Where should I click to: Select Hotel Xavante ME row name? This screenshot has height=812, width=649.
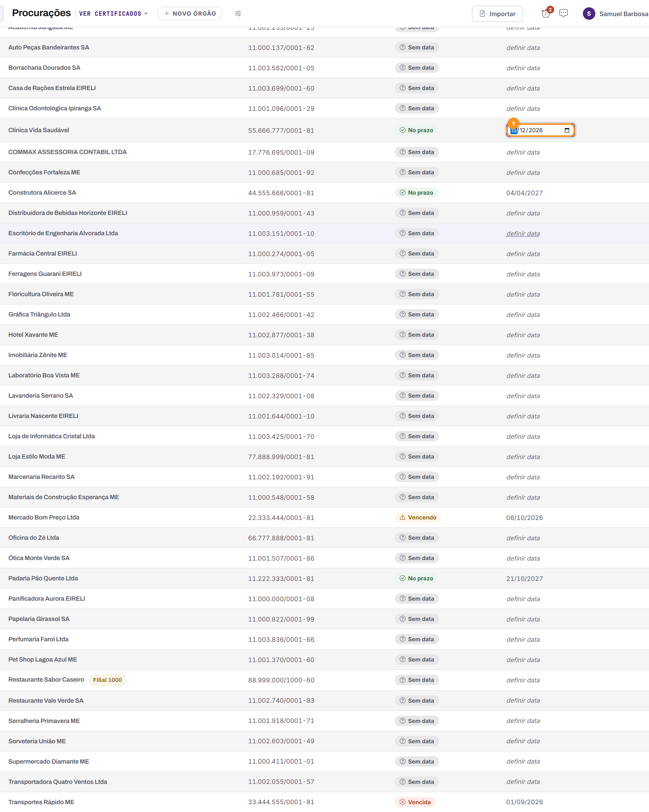(33, 335)
